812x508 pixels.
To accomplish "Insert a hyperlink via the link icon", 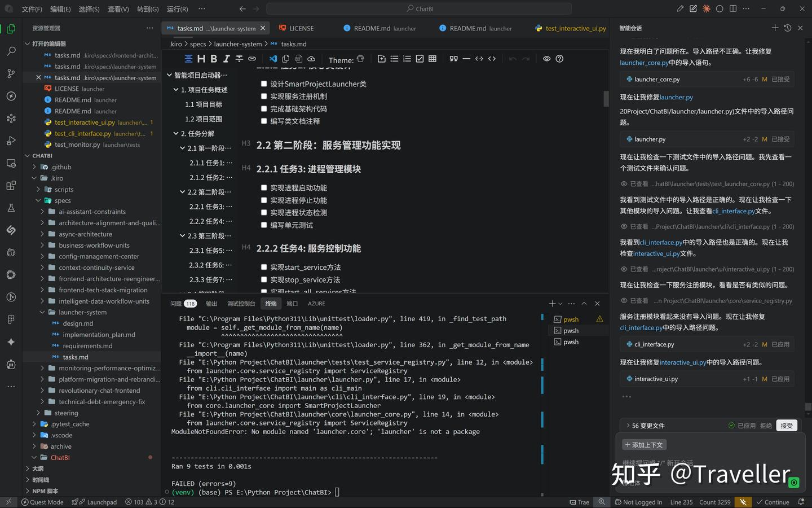I will tap(251, 59).
